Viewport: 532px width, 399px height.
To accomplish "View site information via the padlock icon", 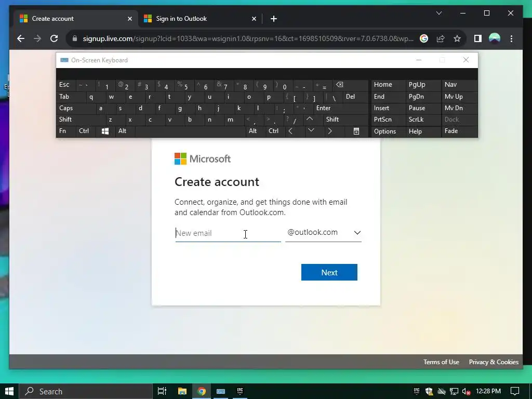I will tap(75, 38).
